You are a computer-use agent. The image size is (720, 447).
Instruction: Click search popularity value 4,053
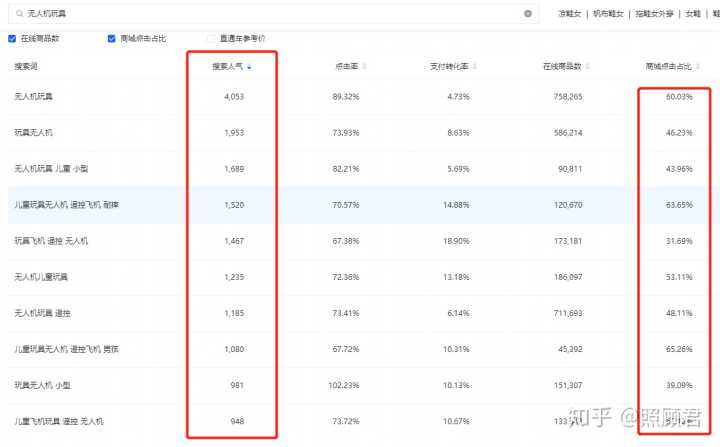click(234, 96)
